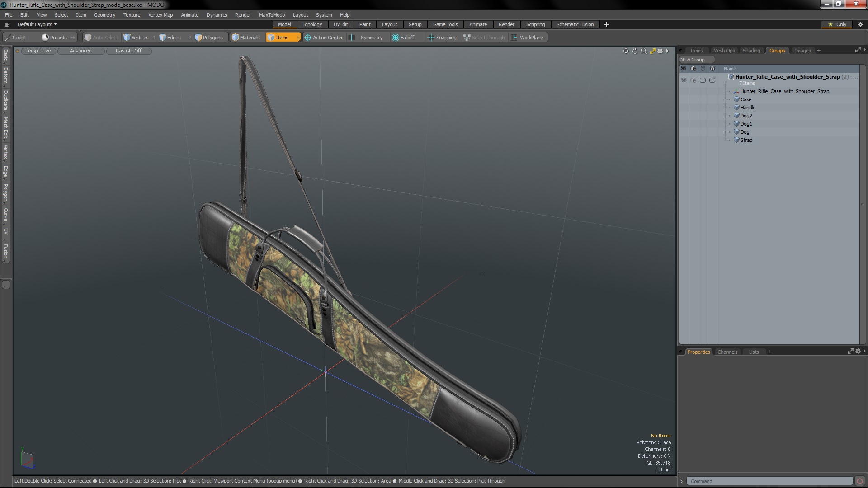Toggle the WorkPlane button

(x=528, y=38)
